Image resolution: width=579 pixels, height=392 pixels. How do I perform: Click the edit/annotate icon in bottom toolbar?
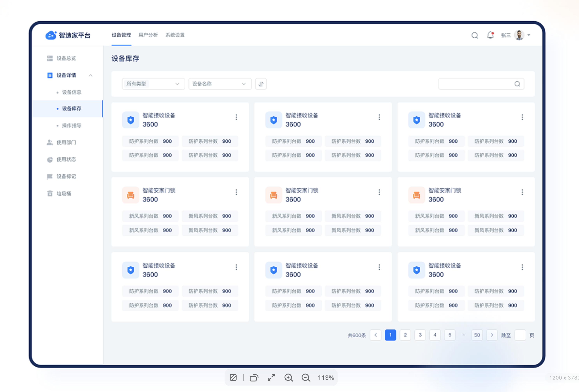(x=233, y=378)
